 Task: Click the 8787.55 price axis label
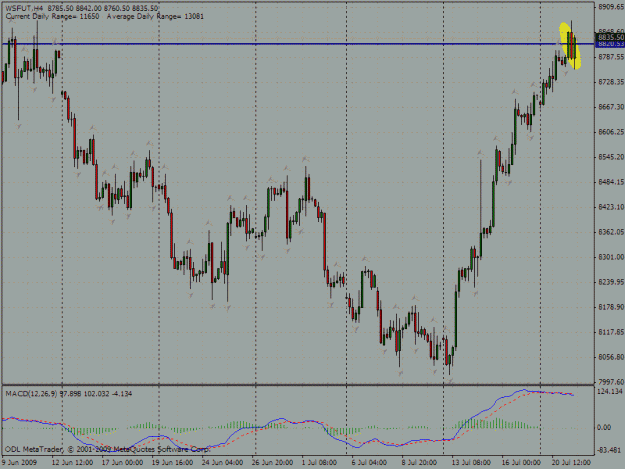611,57
